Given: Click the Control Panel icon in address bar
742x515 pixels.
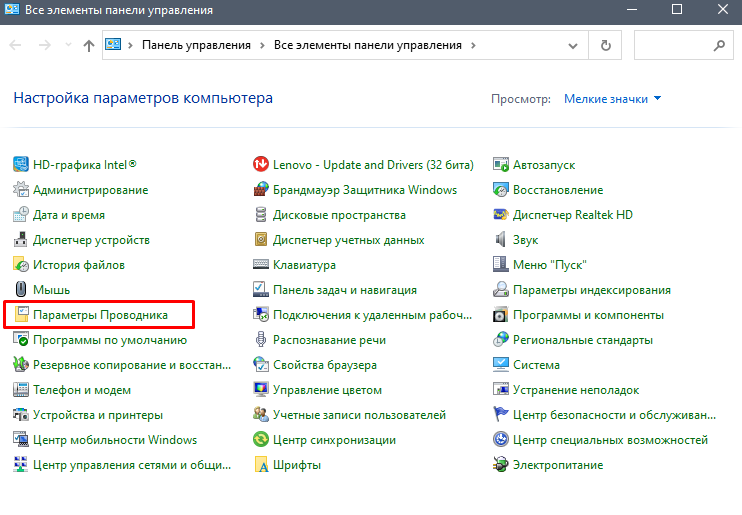Looking at the screenshot, I should pos(113,44).
